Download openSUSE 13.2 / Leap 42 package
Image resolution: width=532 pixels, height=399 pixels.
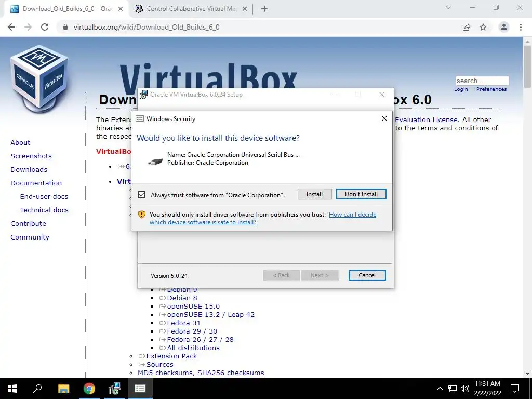(211, 314)
